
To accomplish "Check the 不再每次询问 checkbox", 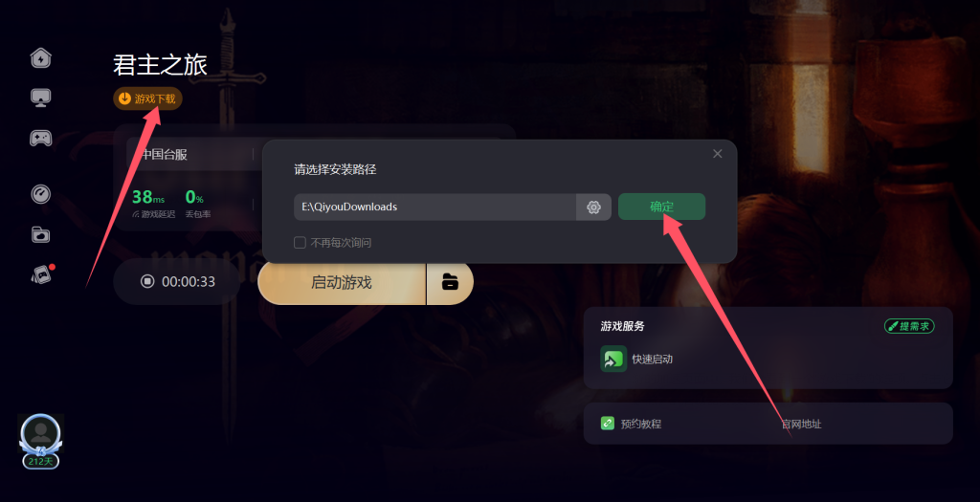I will (x=300, y=242).
